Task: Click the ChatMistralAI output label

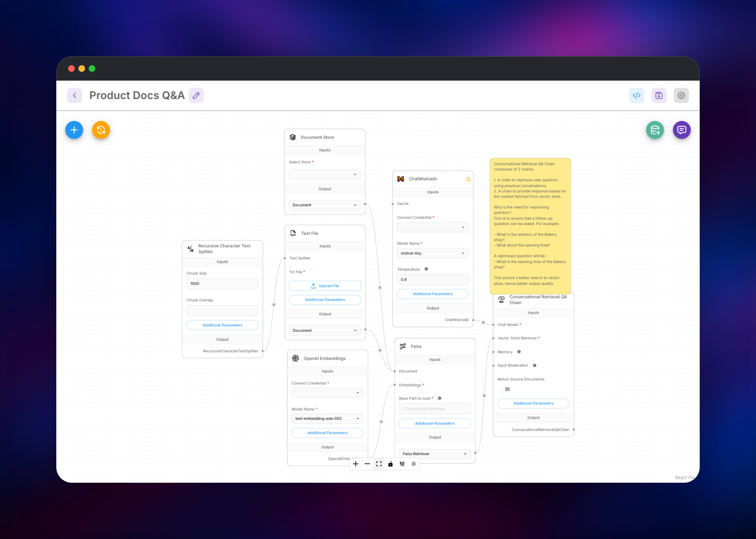Action: 457,320
